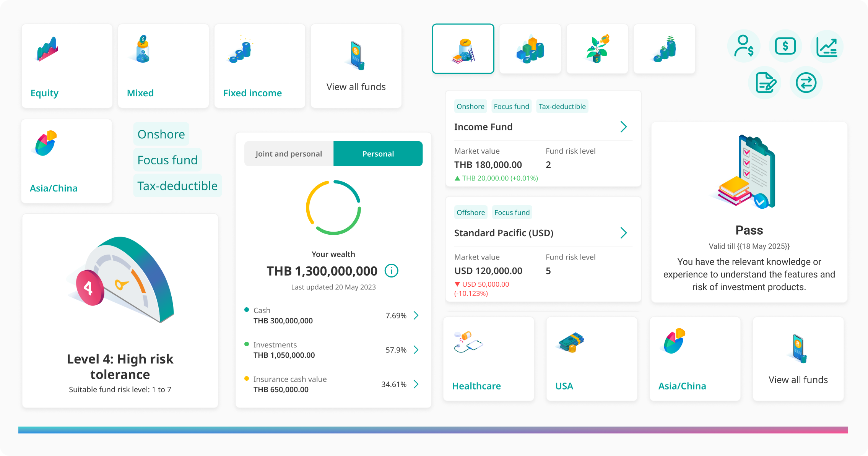
Task: Toggle the large Onshore filter tag
Action: (x=161, y=134)
